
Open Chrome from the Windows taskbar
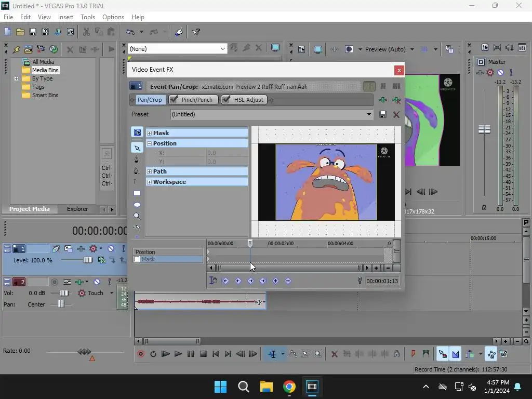coord(289,387)
